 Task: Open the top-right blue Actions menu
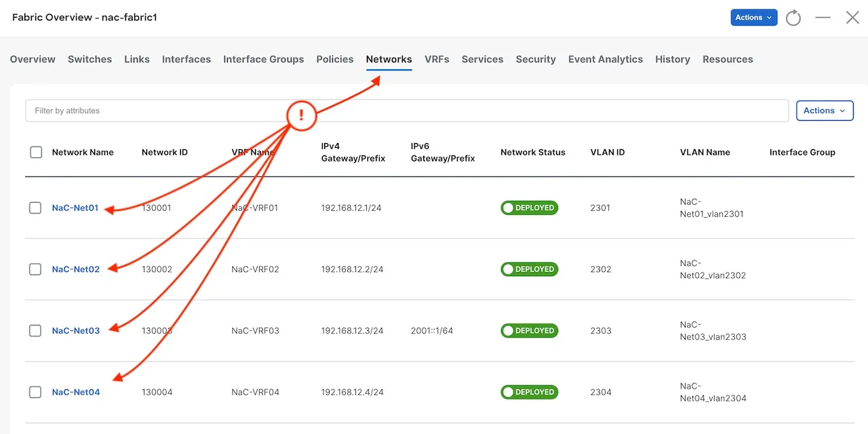753,18
